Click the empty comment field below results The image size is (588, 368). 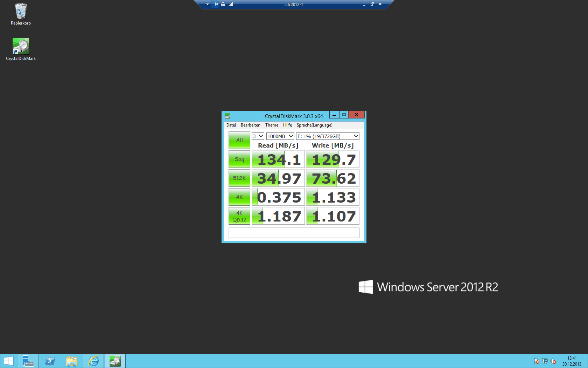[x=294, y=233]
